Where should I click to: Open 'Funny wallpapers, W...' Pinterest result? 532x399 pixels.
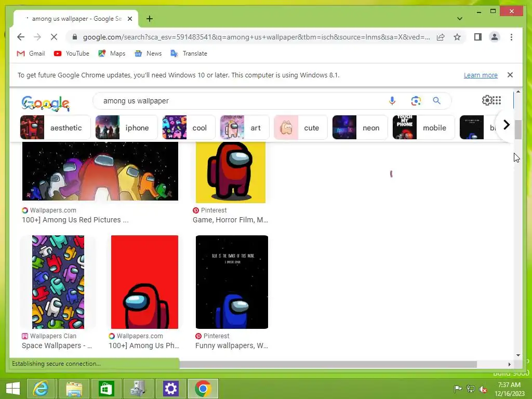click(x=231, y=345)
